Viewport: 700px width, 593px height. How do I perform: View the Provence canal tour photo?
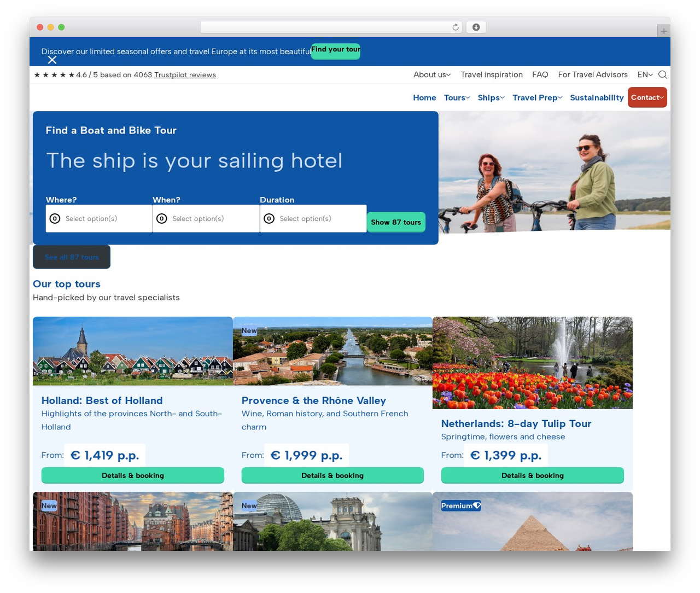332,351
